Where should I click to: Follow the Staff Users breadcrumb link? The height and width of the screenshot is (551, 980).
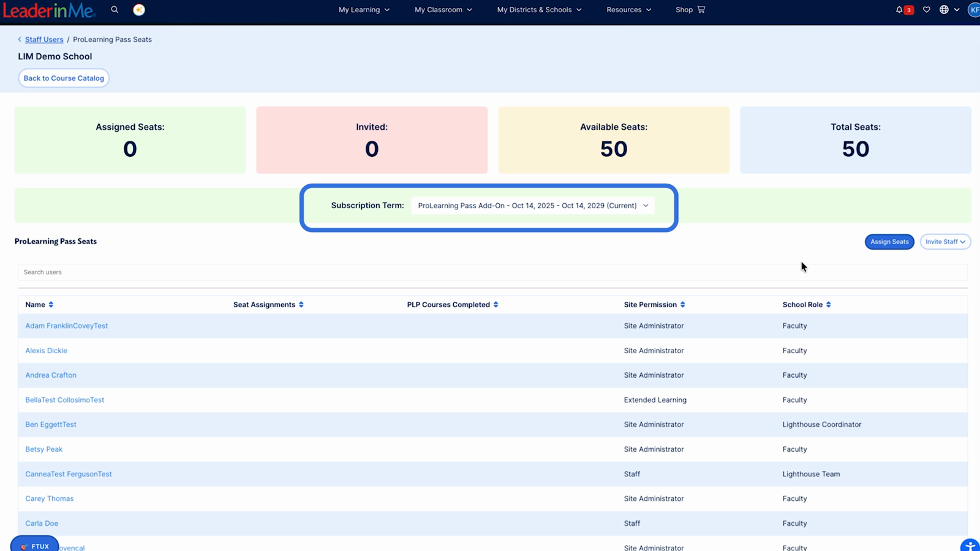44,40
